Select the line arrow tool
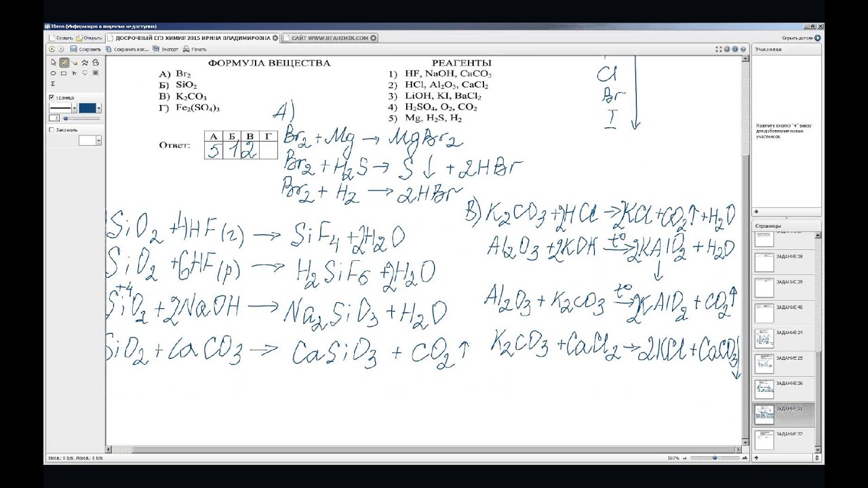Screen dimensions: 868x488 (x=75, y=62)
